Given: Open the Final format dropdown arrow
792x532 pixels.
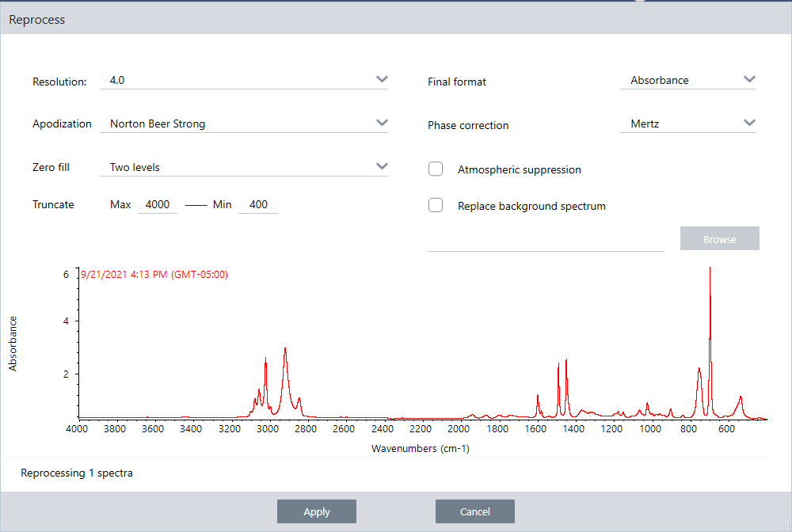Looking at the screenshot, I should [x=749, y=79].
